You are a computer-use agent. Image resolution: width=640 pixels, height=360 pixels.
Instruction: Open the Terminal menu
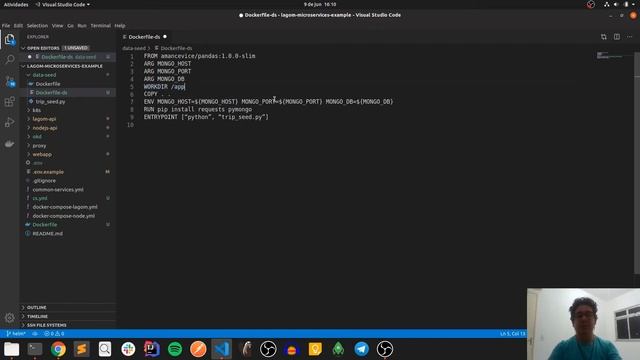(100, 26)
